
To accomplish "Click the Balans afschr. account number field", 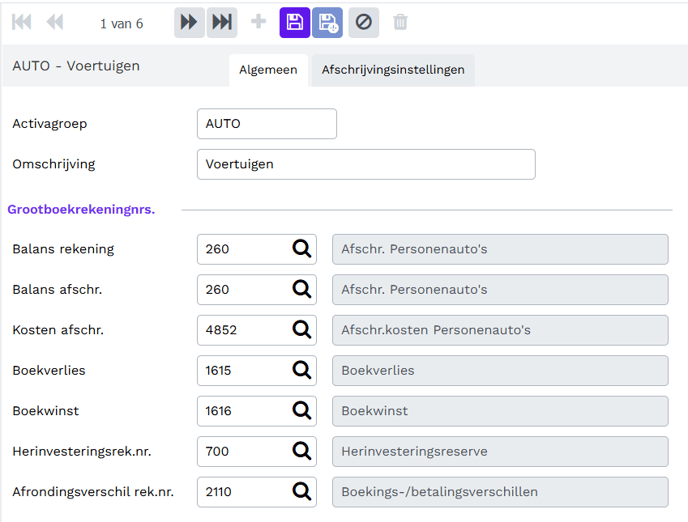I will pos(243,290).
